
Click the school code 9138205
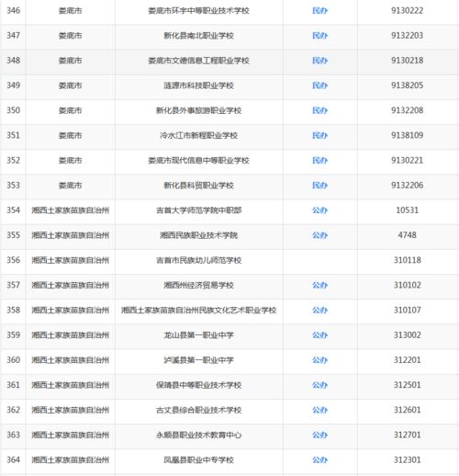(407, 85)
